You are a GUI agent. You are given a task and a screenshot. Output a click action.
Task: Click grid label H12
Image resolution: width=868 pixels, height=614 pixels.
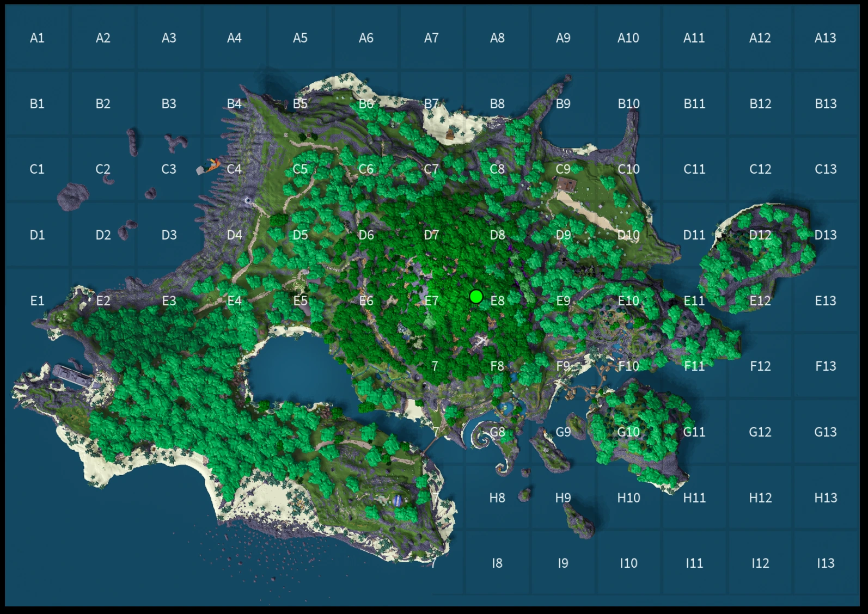760,498
